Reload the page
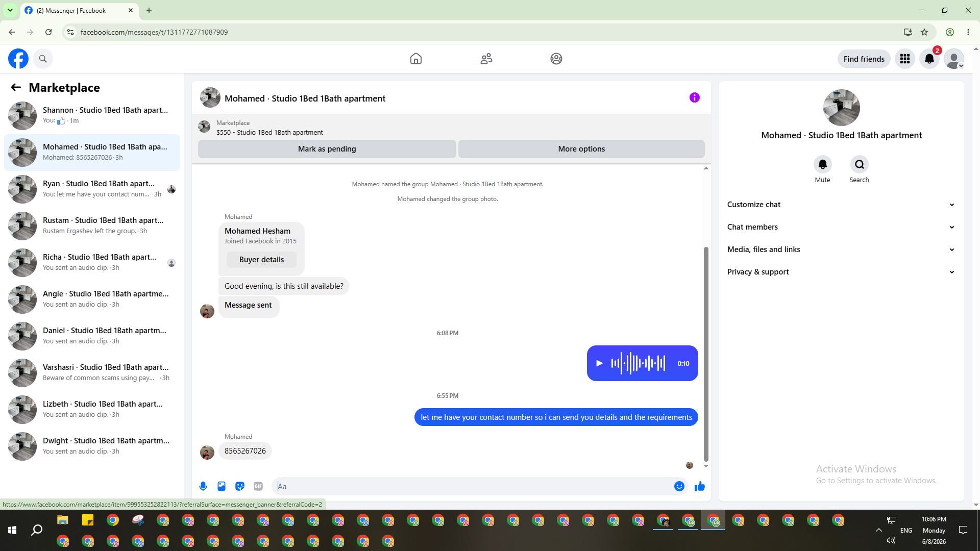 [x=48, y=32]
